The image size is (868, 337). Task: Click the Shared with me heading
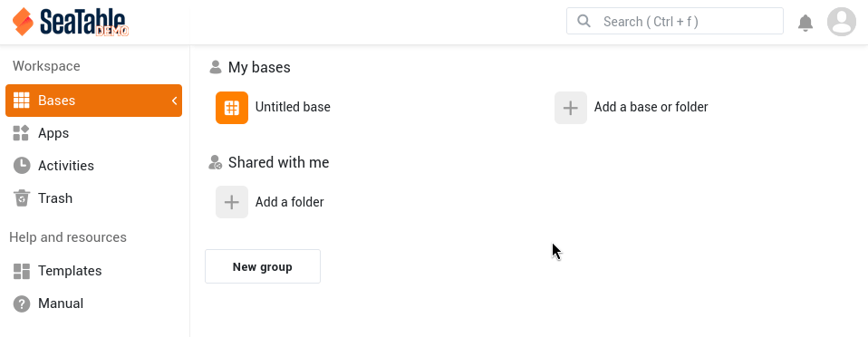[x=278, y=162]
